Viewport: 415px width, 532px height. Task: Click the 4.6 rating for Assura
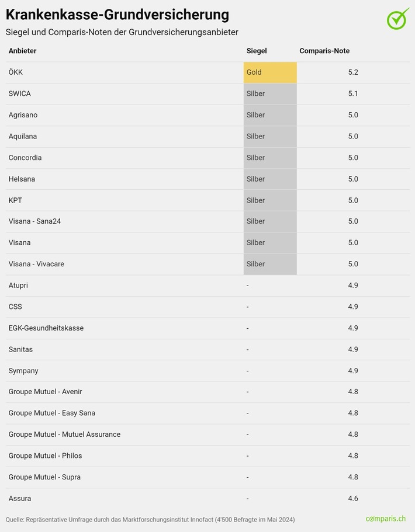[x=352, y=498]
